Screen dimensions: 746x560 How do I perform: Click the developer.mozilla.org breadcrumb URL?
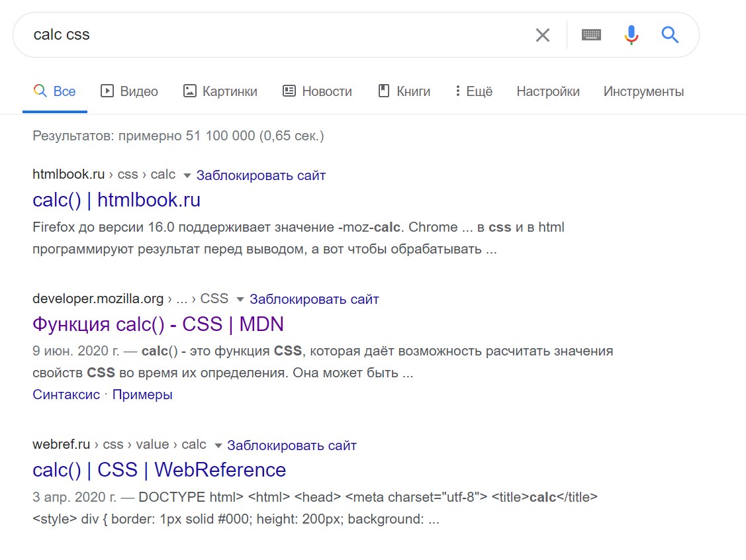coord(130,299)
